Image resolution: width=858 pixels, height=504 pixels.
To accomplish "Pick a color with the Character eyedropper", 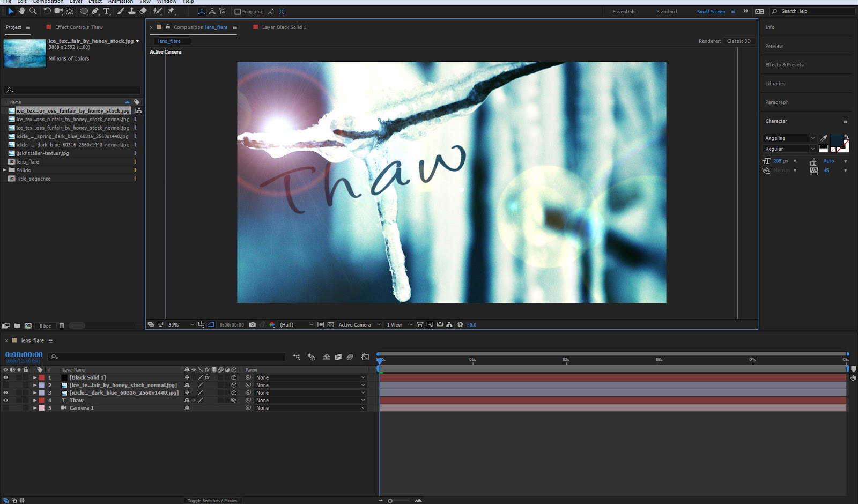I will (x=824, y=138).
